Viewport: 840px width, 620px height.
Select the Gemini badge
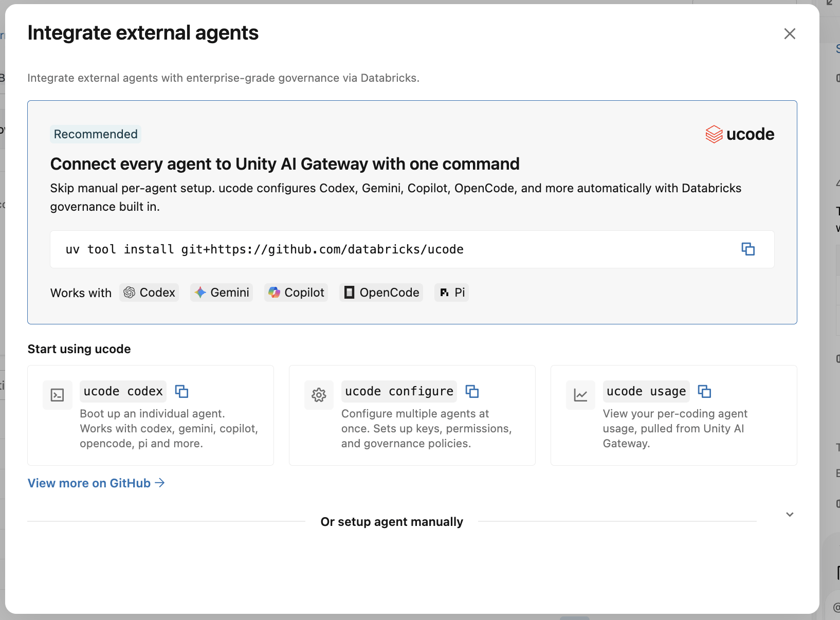(x=222, y=293)
